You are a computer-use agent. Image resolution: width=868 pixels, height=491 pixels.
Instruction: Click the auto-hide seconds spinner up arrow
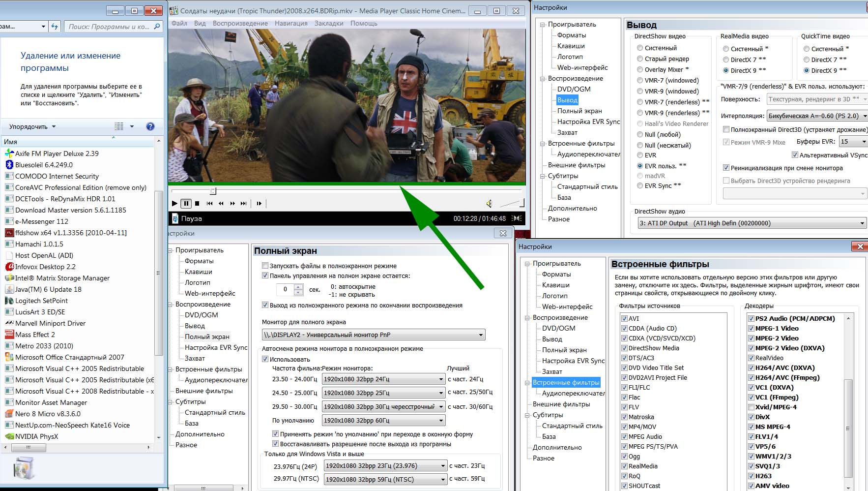[x=298, y=287]
